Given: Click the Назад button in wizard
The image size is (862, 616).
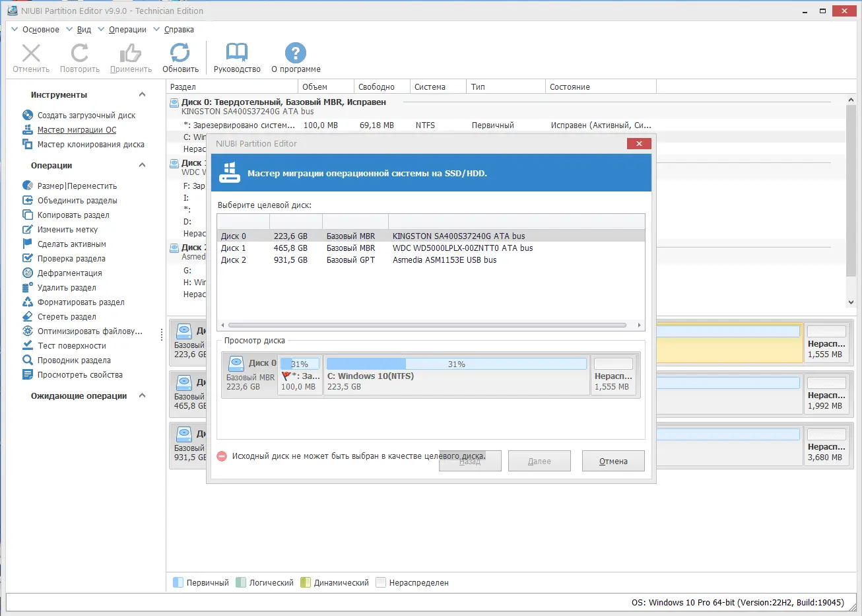Looking at the screenshot, I should (x=470, y=462).
